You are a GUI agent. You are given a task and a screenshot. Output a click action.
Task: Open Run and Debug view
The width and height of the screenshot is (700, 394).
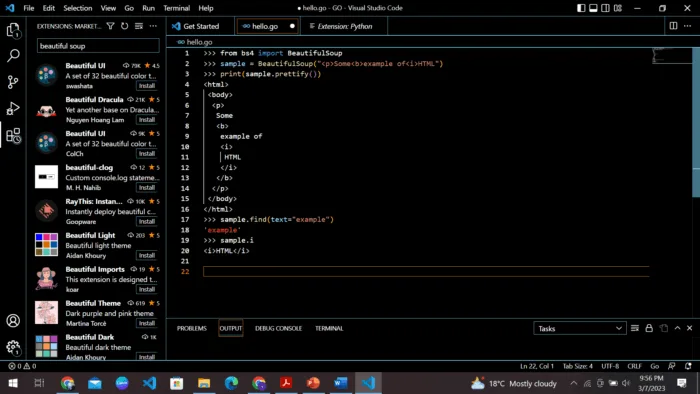coord(13,108)
